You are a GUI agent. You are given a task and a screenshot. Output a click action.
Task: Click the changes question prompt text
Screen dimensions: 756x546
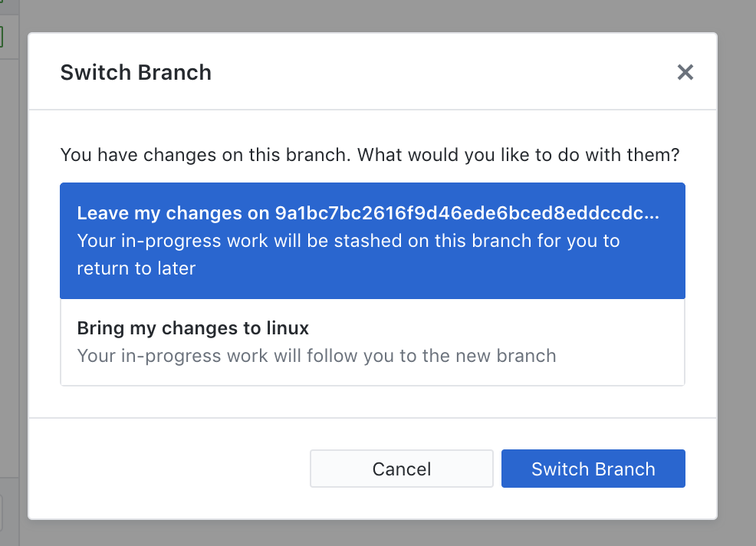click(370, 155)
